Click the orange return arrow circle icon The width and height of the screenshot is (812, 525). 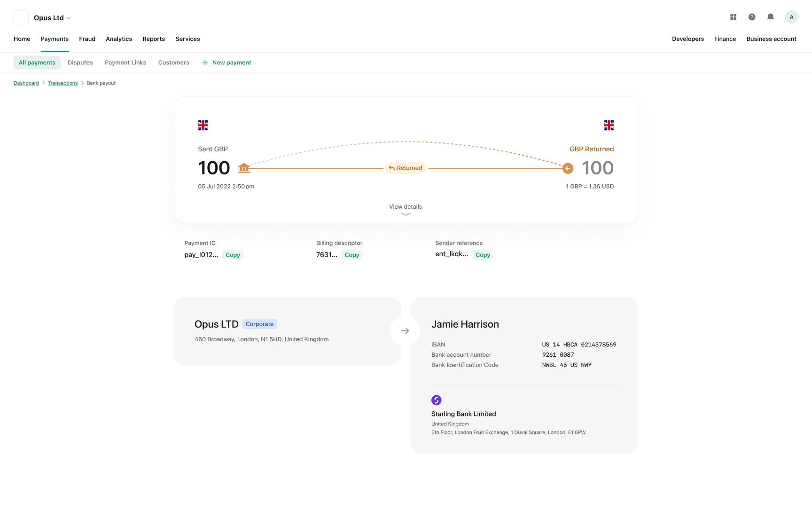(x=568, y=168)
